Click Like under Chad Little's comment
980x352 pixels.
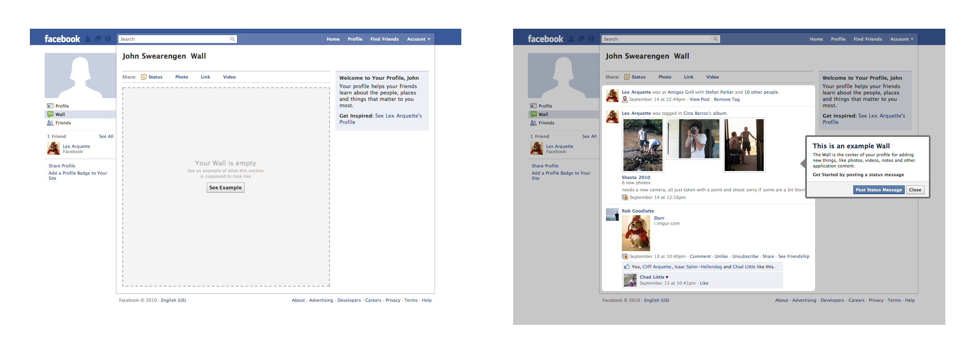point(704,283)
